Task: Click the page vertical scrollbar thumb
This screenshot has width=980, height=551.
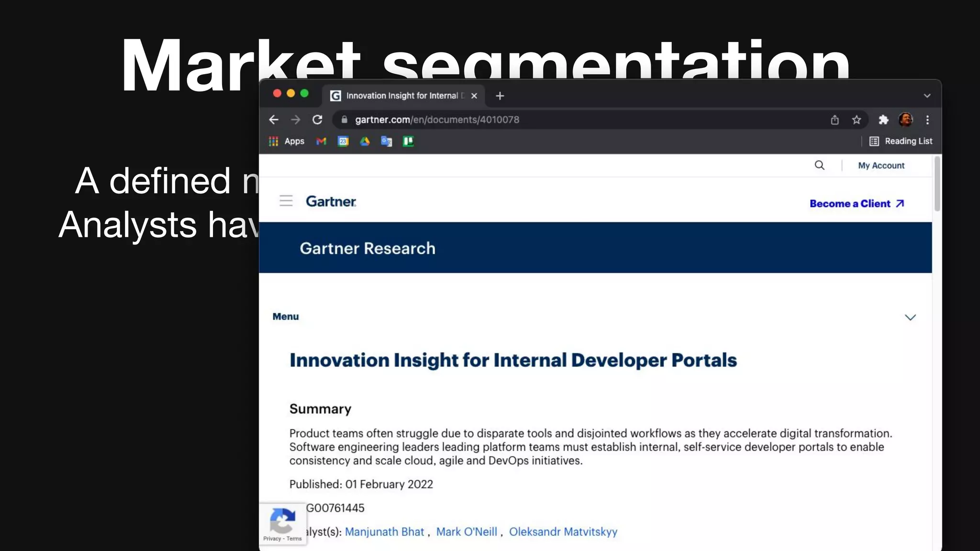Action: pyautogui.click(x=937, y=183)
